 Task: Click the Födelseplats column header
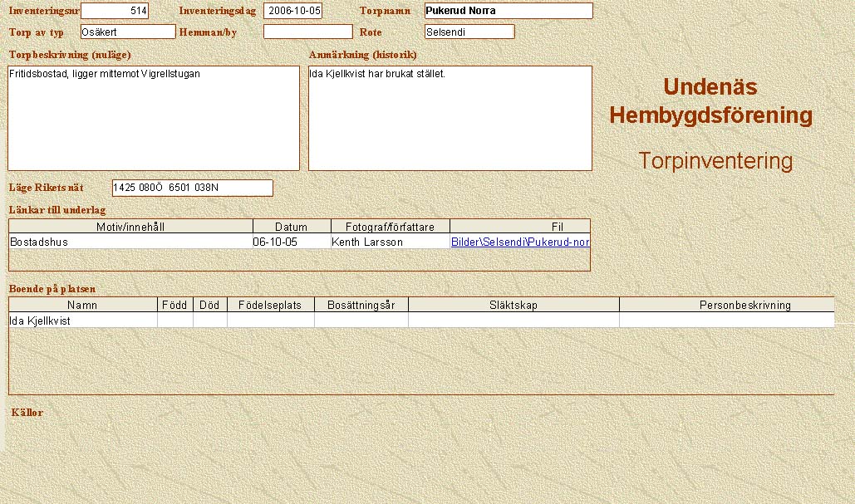pos(270,305)
